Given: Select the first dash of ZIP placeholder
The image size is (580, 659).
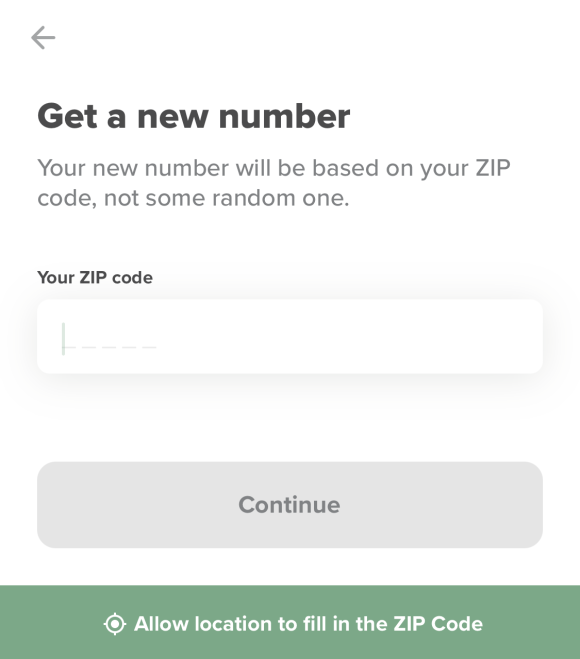Looking at the screenshot, I should [x=69, y=347].
